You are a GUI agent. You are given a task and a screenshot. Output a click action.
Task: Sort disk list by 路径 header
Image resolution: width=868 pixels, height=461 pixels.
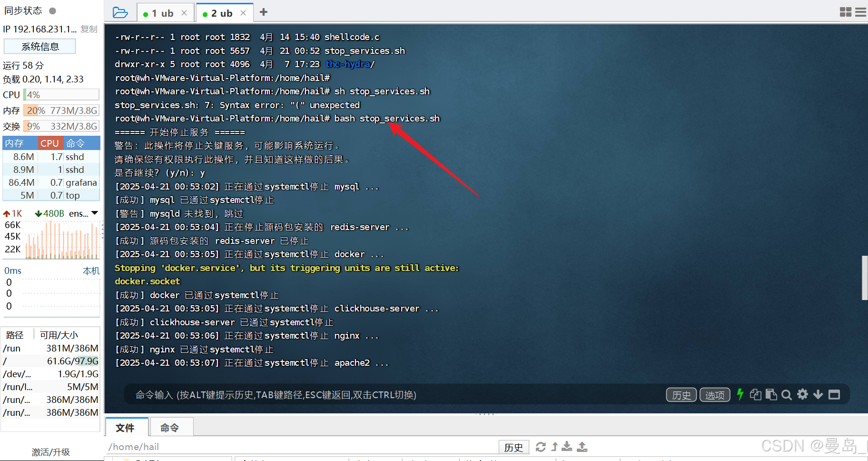[x=15, y=335]
